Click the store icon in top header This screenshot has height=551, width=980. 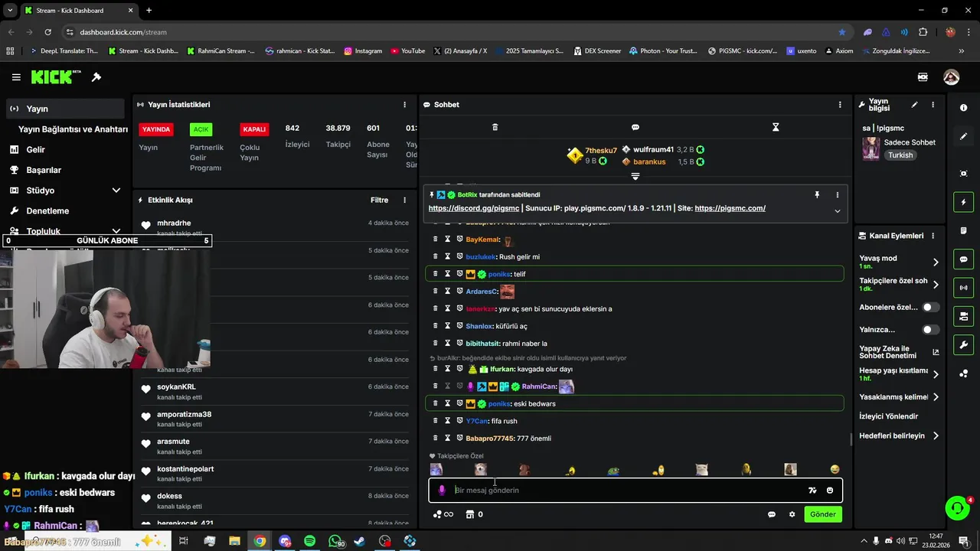pos(923,77)
